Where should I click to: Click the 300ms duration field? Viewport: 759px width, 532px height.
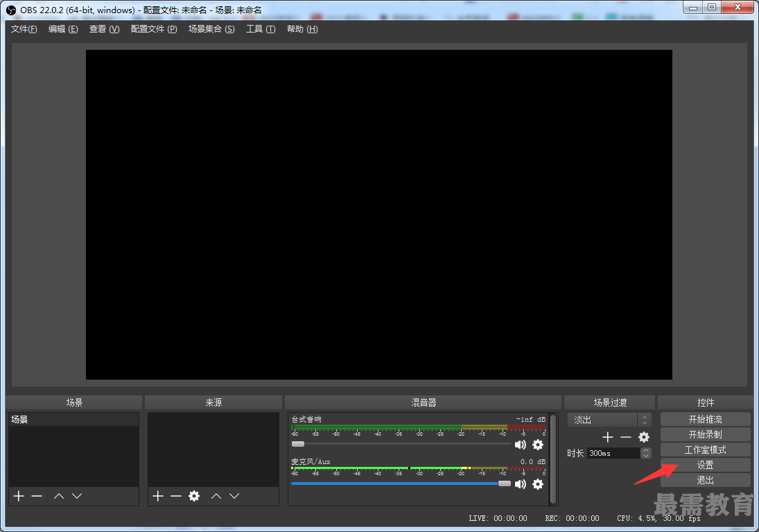[x=613, y=453]
